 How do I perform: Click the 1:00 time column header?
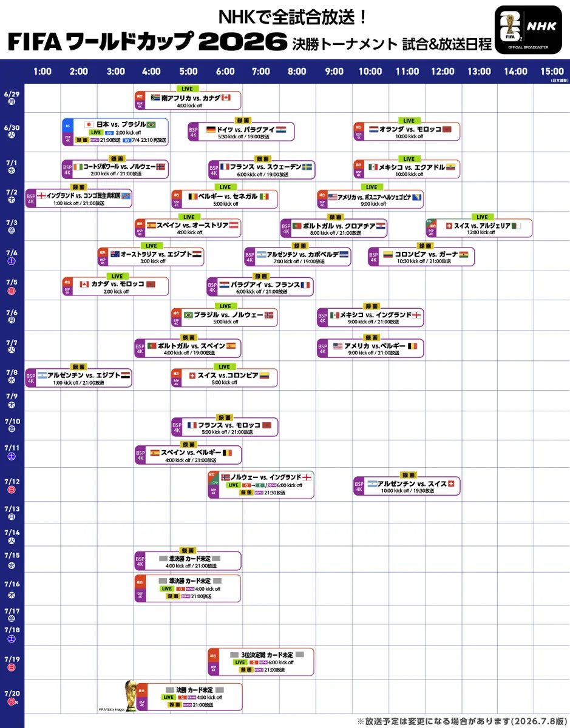pyautogui.click(x=42, y=72)
